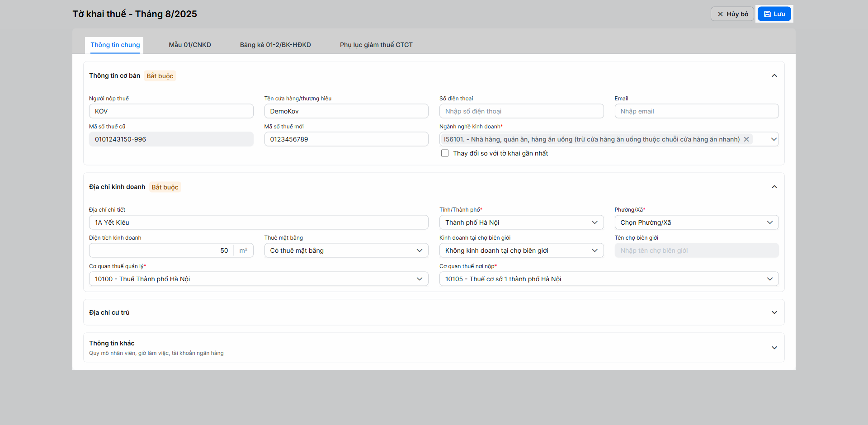Screen dimensions: 868x425
Task: Click the Email input field
Action: [x=696, y=111]
